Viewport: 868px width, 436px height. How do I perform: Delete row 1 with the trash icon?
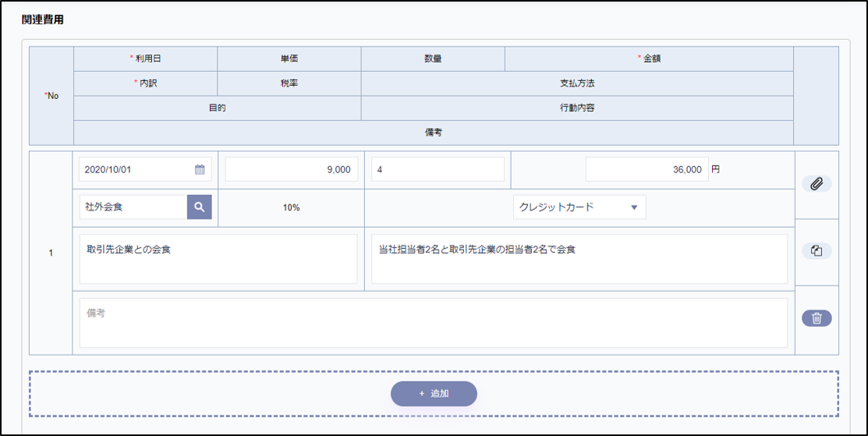pyautogui.click(x=817, y=318)
